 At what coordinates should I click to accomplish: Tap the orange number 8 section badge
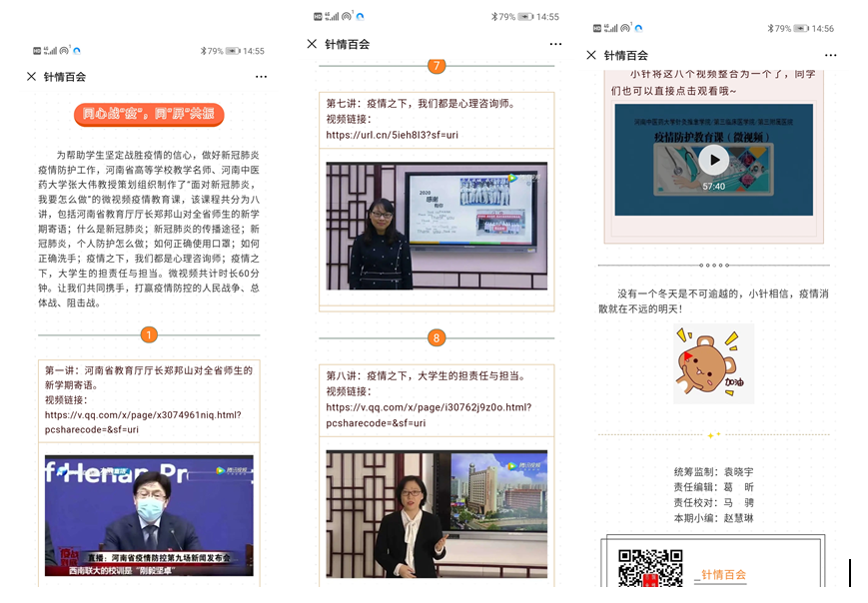tap(435, 338)
